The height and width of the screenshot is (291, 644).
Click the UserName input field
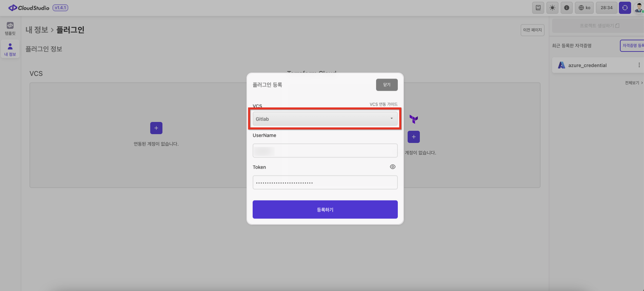click(x=325, y=151)
